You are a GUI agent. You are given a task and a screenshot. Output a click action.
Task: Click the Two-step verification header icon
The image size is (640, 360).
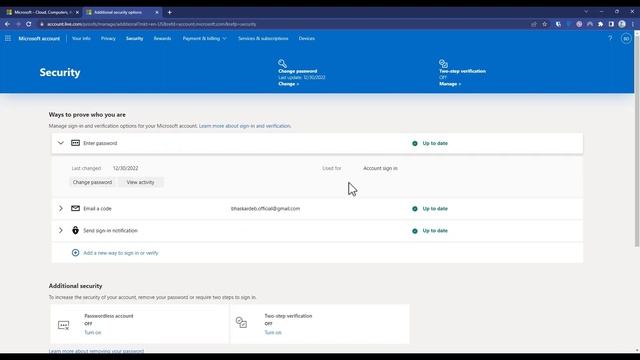[x=443, y=63]
